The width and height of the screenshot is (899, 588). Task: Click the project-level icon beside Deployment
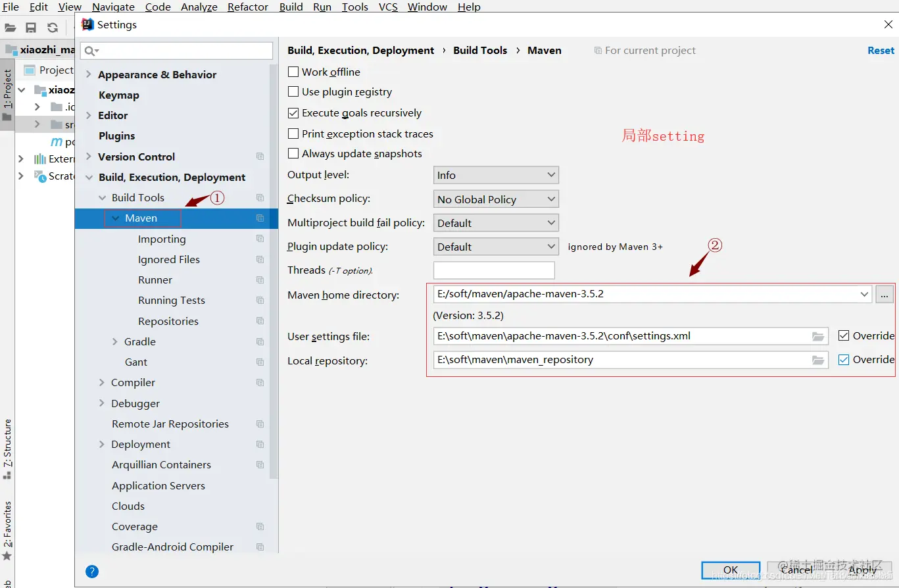(260, 444)
